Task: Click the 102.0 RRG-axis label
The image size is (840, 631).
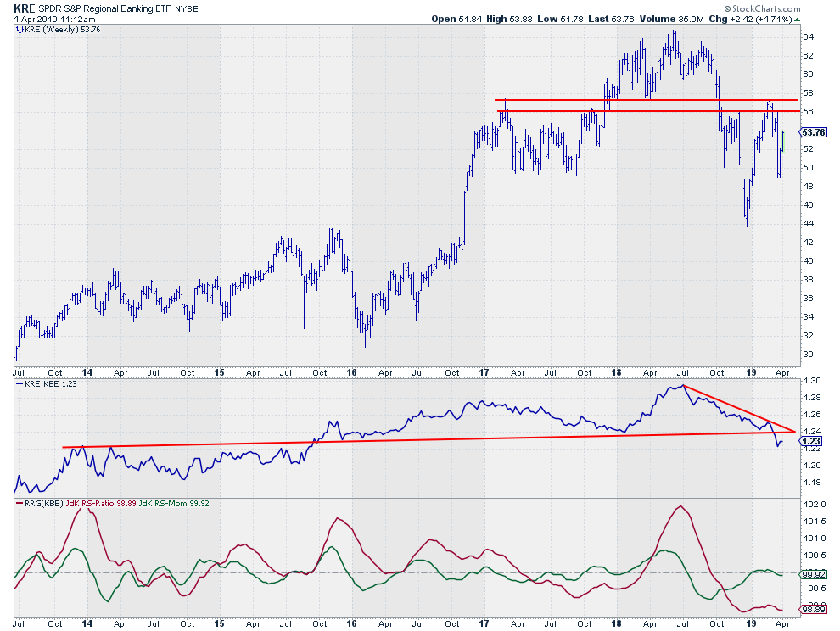Action: tap(815, 505)
